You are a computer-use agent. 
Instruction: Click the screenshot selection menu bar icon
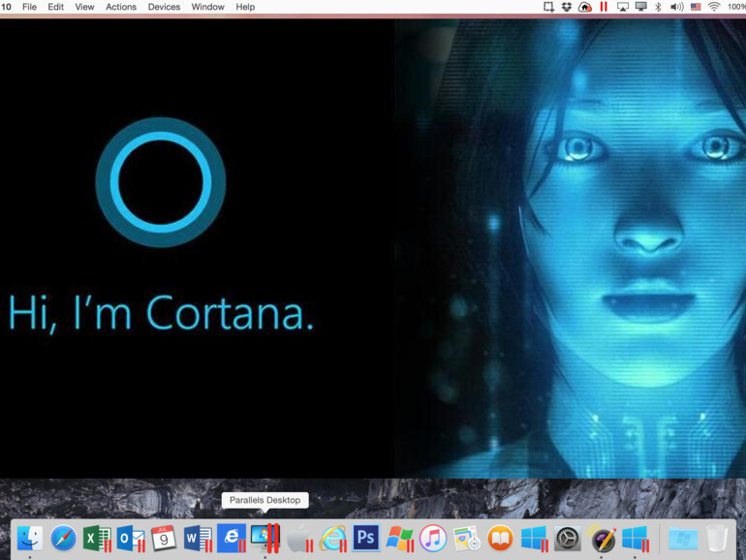coord(548,7)
